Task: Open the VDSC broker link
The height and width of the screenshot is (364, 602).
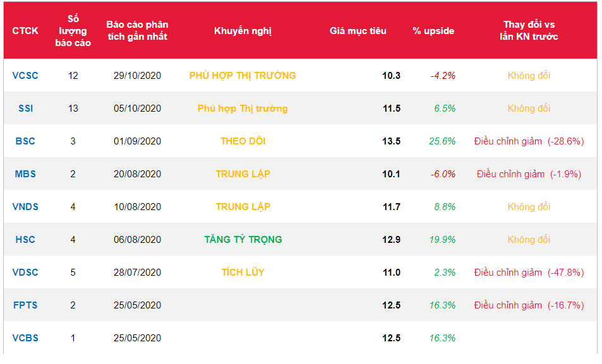Action: [25, 273]
